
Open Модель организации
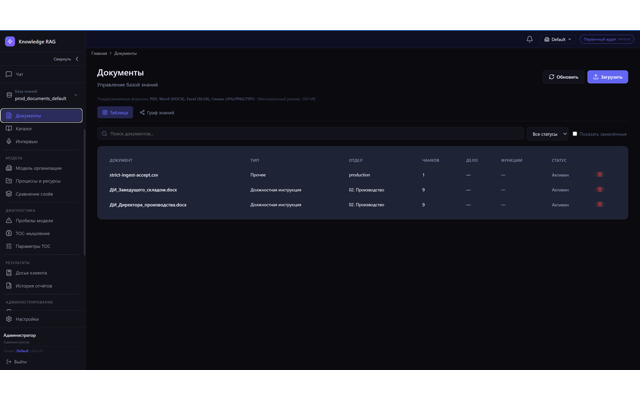41,168
